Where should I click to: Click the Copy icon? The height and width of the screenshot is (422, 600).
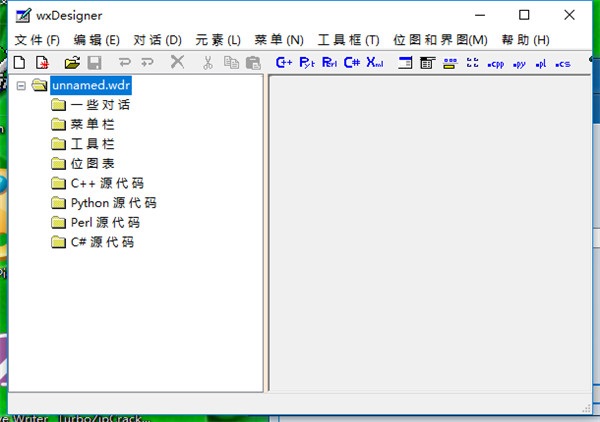pos(231,62)
